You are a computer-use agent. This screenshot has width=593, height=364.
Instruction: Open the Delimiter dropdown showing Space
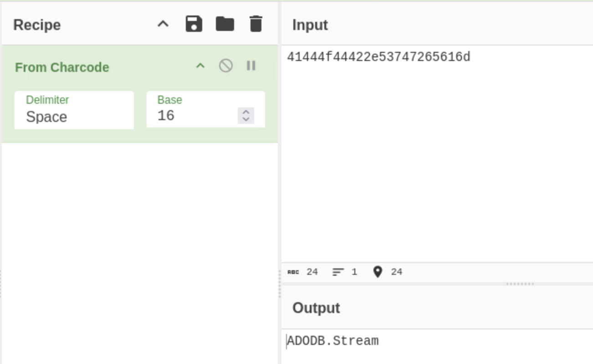click(74, 110)
